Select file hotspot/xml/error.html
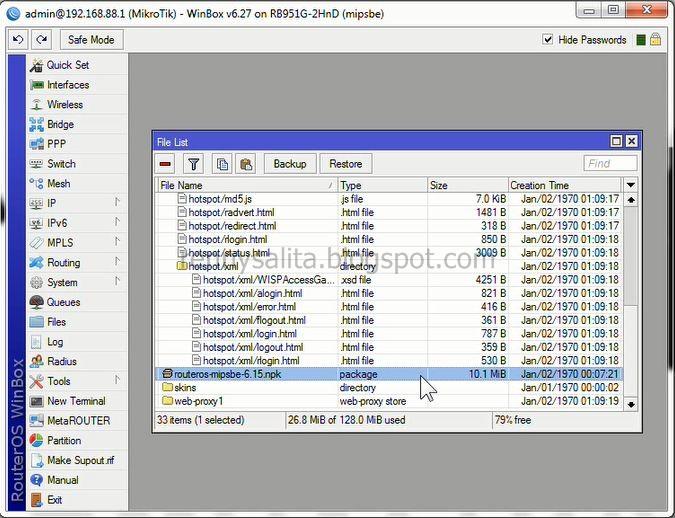 point(389,307)
